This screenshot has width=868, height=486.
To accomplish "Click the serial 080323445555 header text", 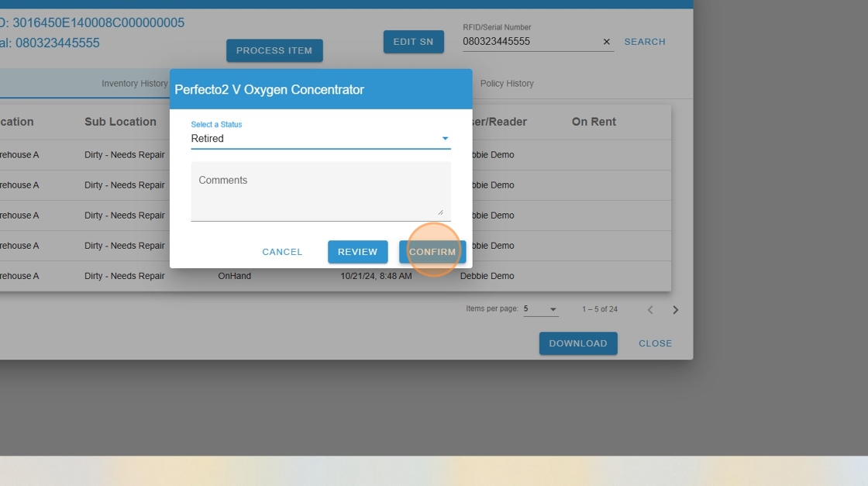I will point(57,43).
